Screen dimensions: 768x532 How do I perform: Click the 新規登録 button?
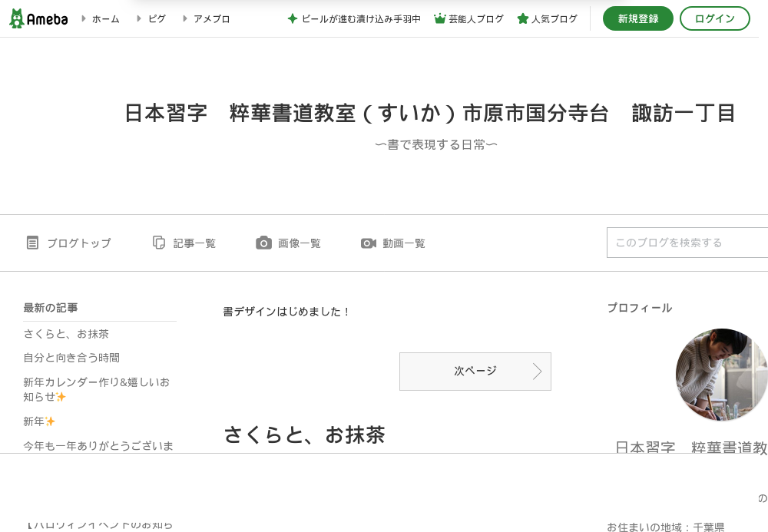point(637,18)
